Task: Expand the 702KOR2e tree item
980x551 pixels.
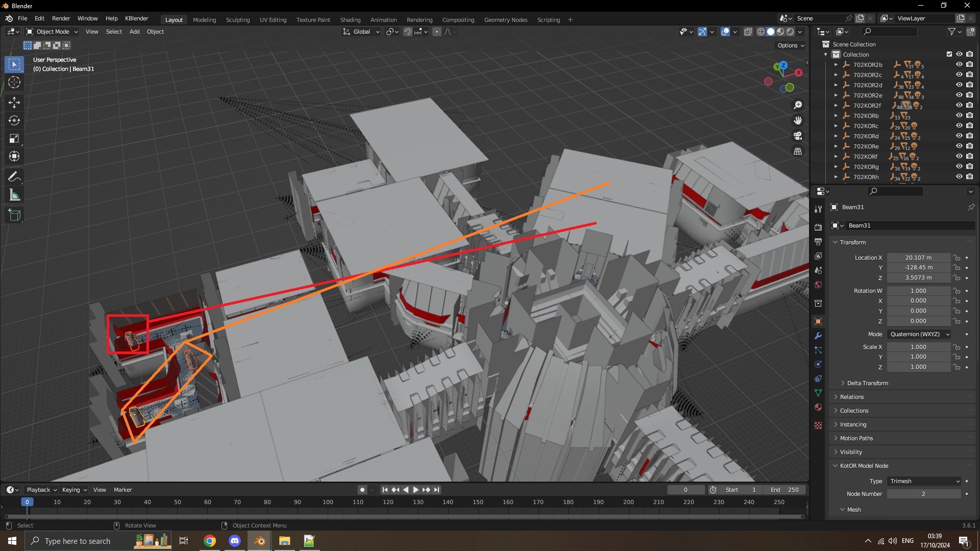Action: [836, 95]
